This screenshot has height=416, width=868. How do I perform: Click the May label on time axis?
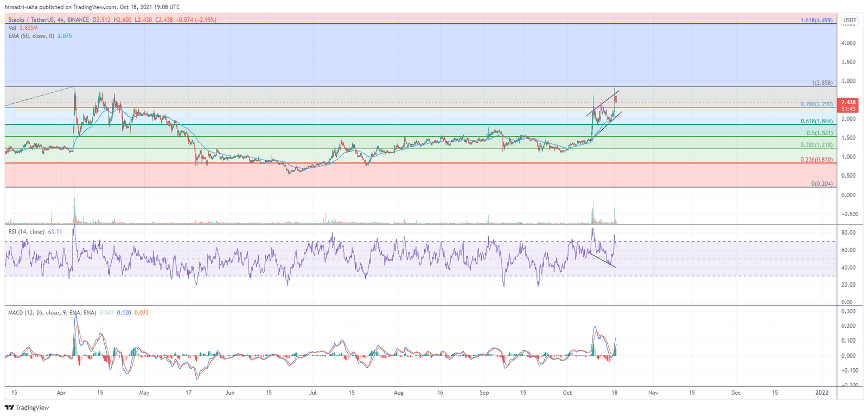144,393
